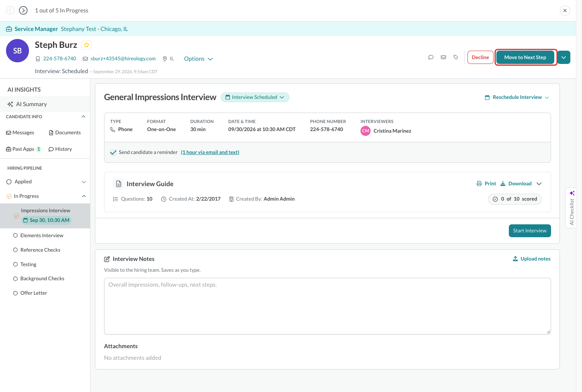Close the candidate panel
Viewport: 582px width, 392px height.
pyautogui.click(x=565, y=10)
